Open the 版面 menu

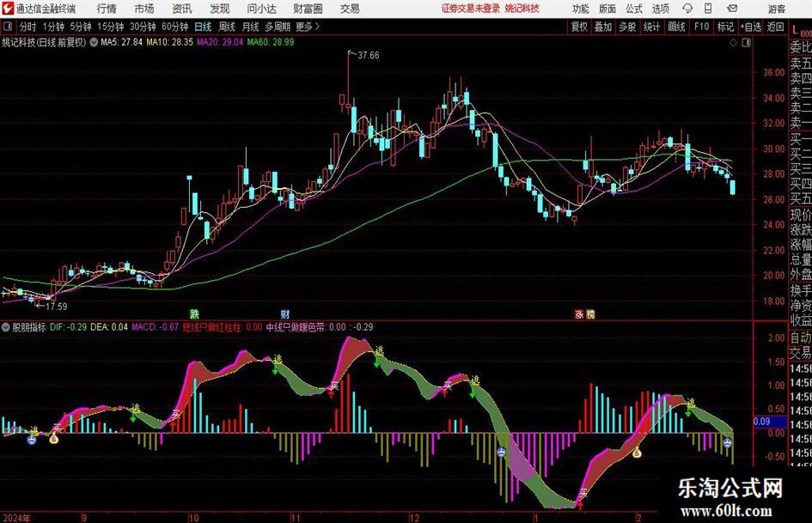point(607,9)
